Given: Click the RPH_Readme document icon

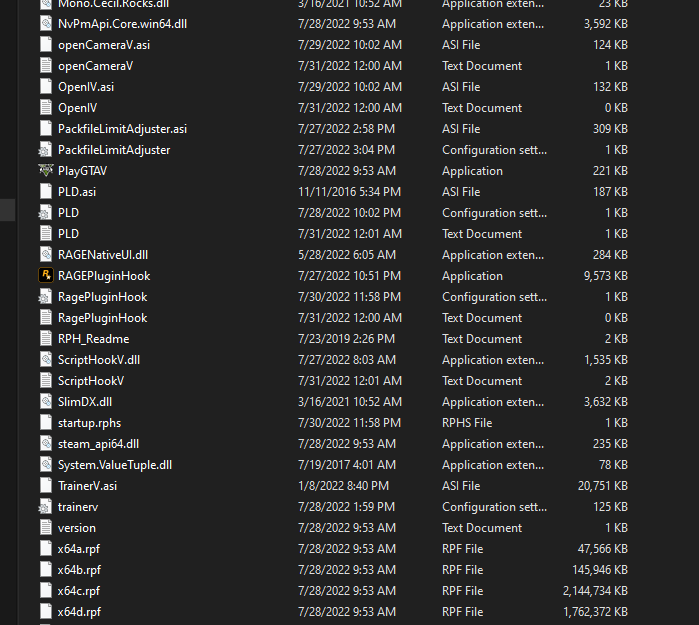Looking at the screenshot, I should [45, 339].
